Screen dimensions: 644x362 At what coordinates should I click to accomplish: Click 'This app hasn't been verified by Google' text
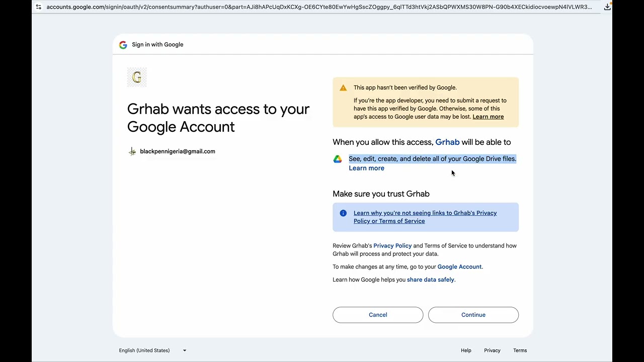(405, 87)
